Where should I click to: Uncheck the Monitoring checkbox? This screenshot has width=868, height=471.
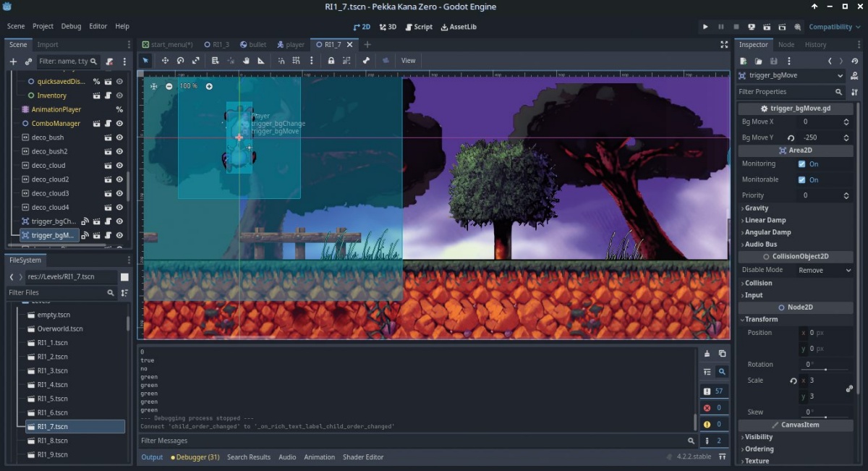(801, 164)
